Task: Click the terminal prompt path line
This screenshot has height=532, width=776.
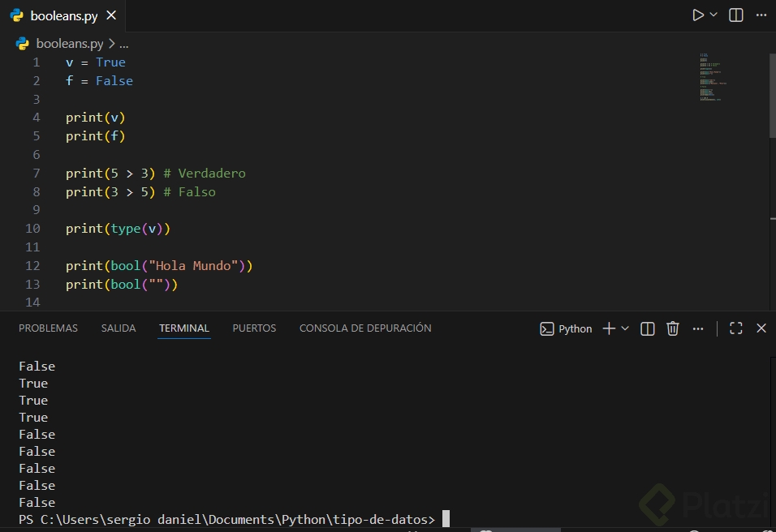Action: pyautogui.click(x=226, y=520)
